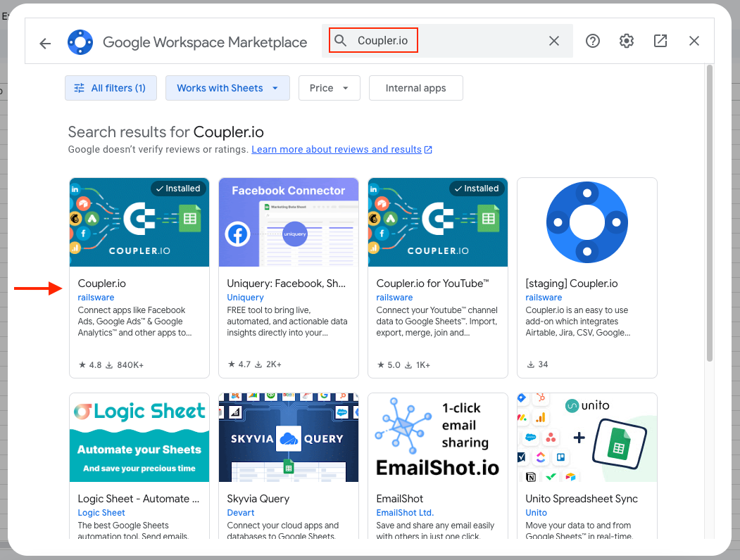Open the help question mark icon
Image resolution: width=740 pixels, height=560 pixels.
(593, 41)
